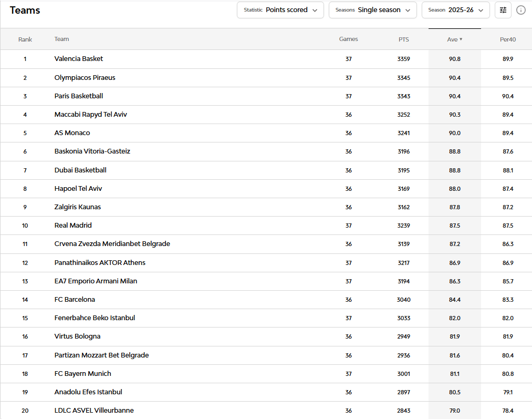Image resolution: width=532 pixels, height=419 pixels.
Task: Open FC Barcelona team entry
Action: [75, 300]
